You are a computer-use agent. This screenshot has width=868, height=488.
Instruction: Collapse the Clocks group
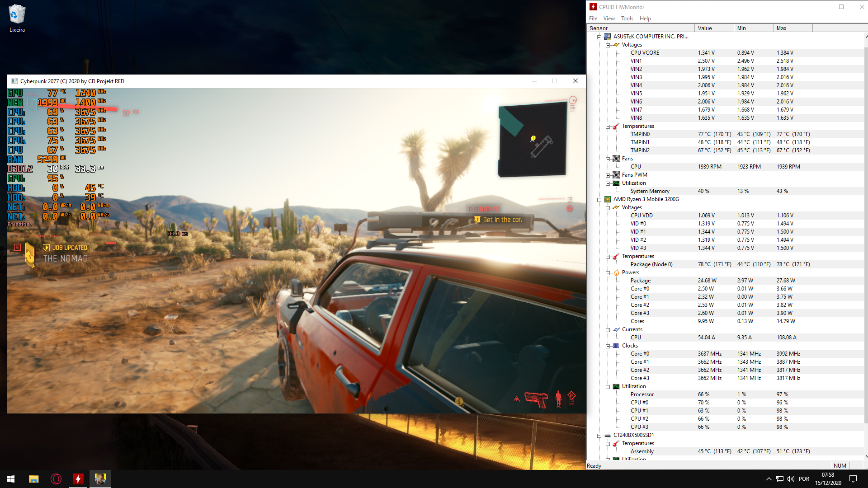click(608, 346)
